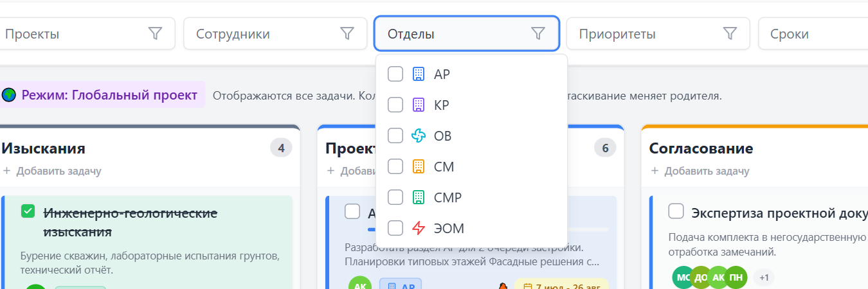The image size is (868, 289).
Task: Open the Приоритеты filter dropdown
Action: [658, 33]
